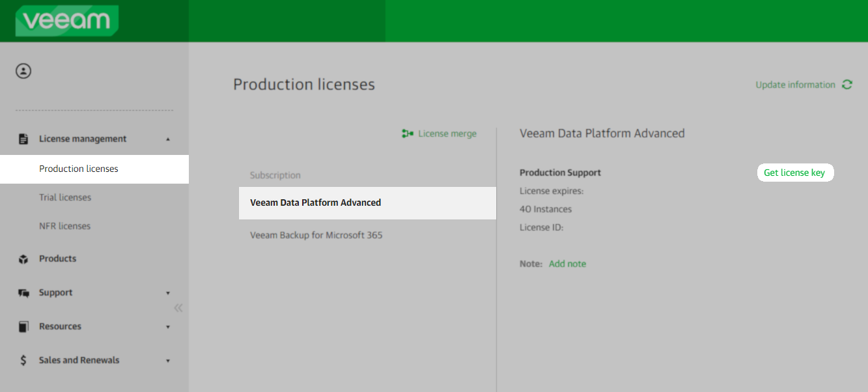Screen dimensions: 868x392
Task: Click the Products cube icon
Action: (23, 259)
